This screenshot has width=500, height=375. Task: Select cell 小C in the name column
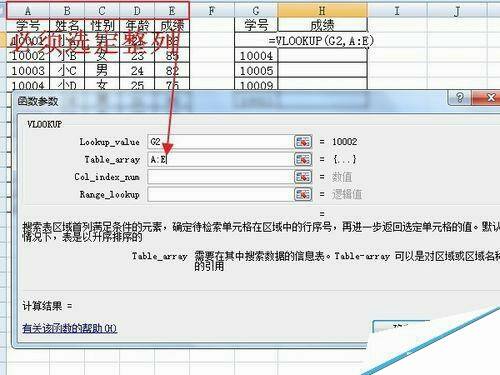click(67, 70)
